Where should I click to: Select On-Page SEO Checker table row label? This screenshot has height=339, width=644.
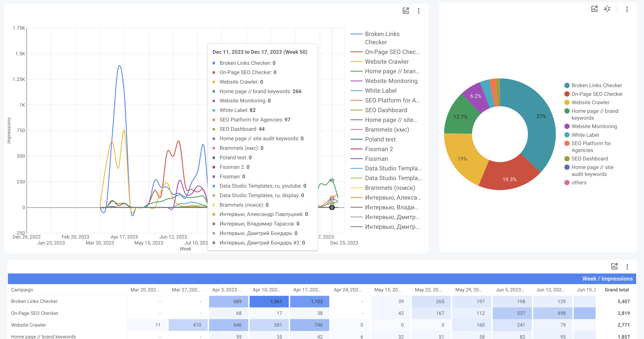point(35,313)
